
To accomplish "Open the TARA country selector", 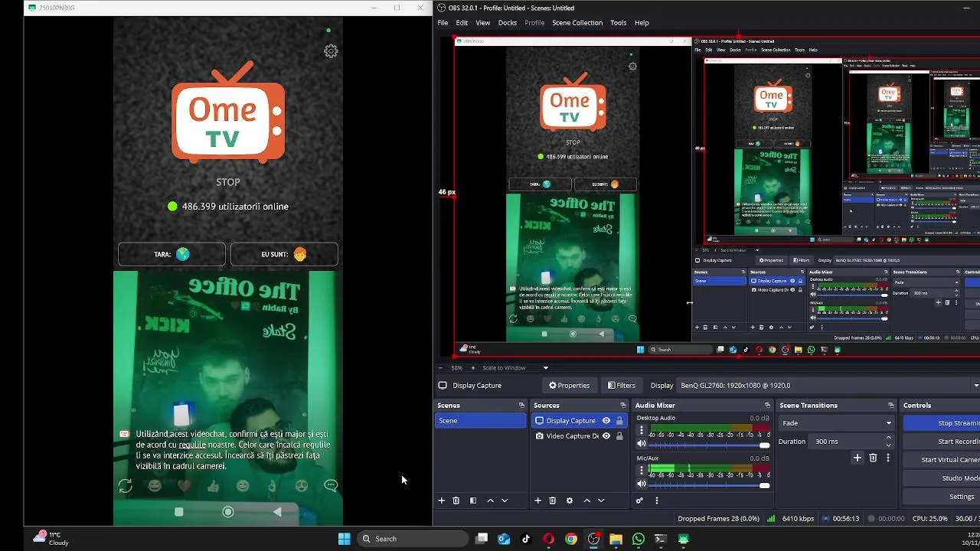I will point(171,254).
